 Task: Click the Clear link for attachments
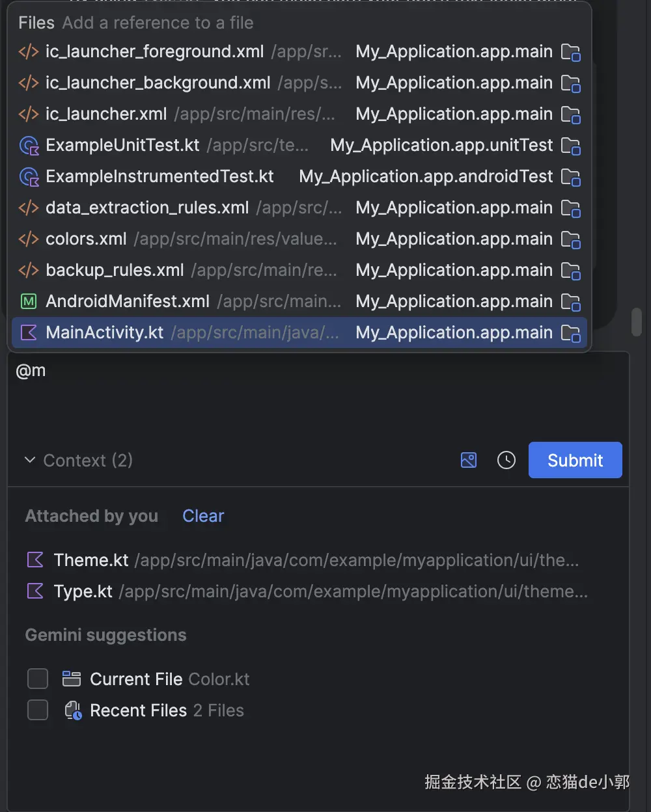click(203, 516)
